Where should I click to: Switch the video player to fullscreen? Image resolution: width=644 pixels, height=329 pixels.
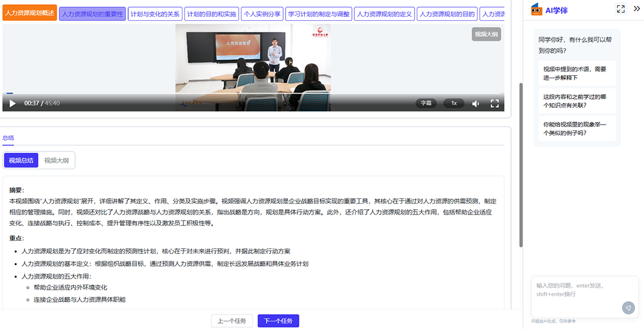pyautogui.click(x=494, y=104)
